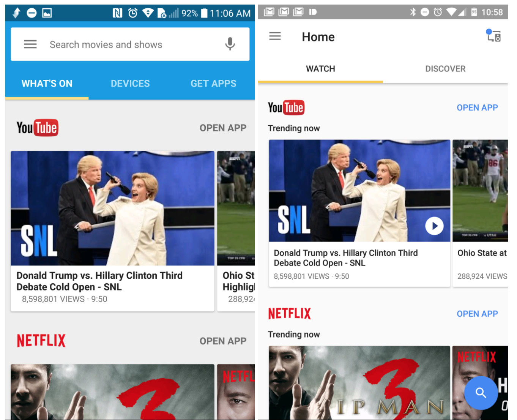517x420 pixels.
Task: Open IP MAN 3 poster in right screen
Action: [x=359, y=383]
